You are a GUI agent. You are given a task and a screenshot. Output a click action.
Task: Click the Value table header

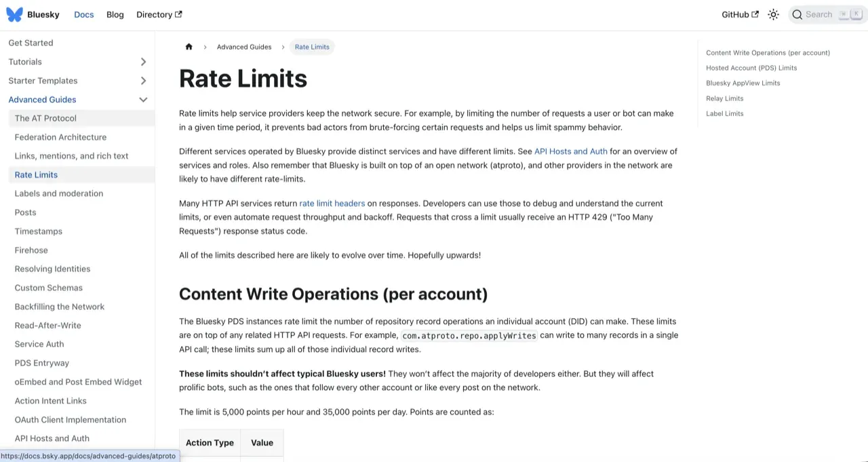262,443
